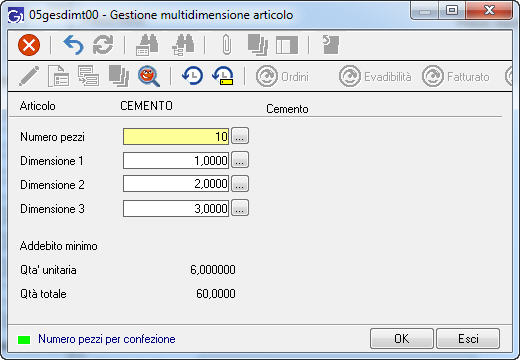The width and height of the screenshot is (520, 360).
Task: Click the blue history clock icon
Action: coord(193,76)
